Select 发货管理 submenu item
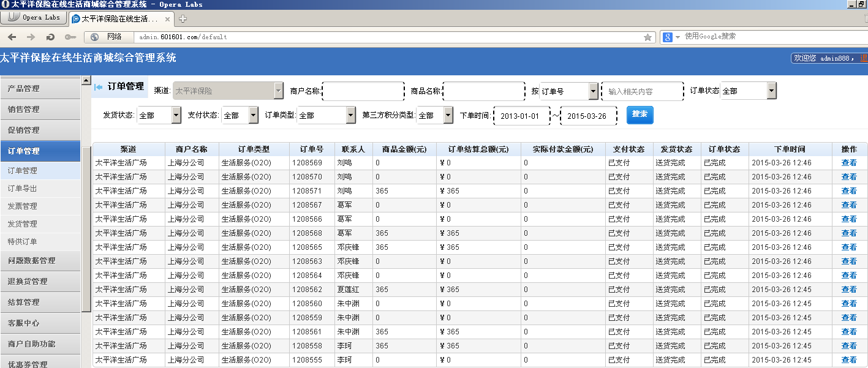Viewport: 868px width, 368px height. (40, 223)
